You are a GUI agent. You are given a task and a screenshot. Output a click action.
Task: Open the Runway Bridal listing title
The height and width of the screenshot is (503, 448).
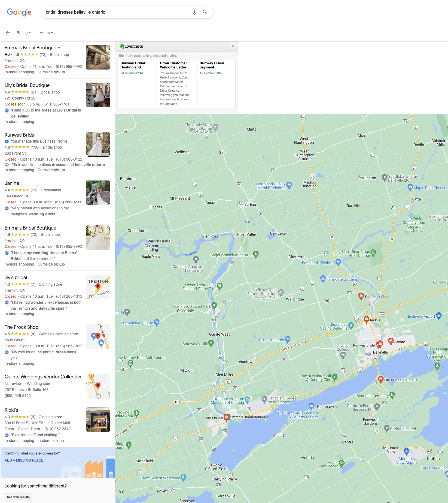click(x=20, y=135)
